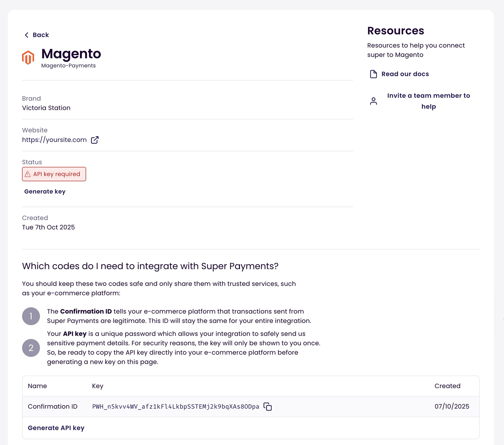Copy Confirmation ID with copy icon
The width and height of the screenshot is (504, 445).
coord(268,407)
